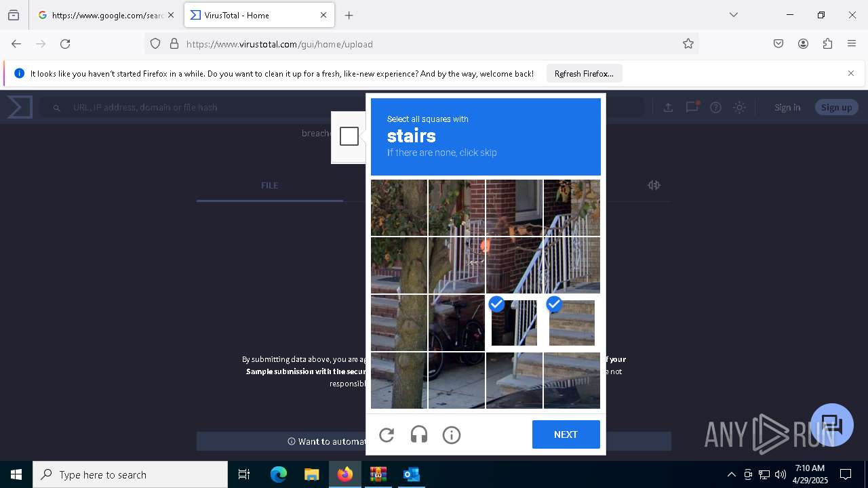The width and height of the screenshot is (868, 488).
Task: Toggle VirusTotal light/dark theme
Action: pos(739,107)
